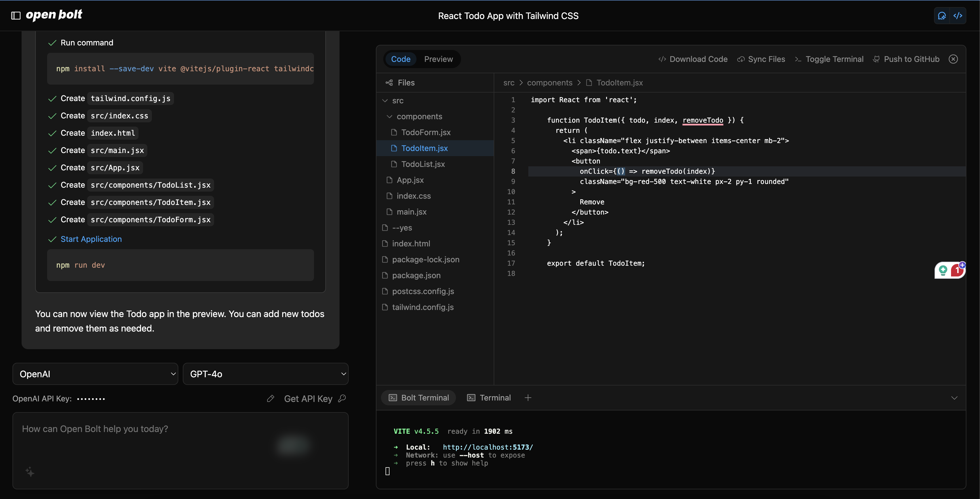Click the sparkle enhance prompt icon

(30, 472)
